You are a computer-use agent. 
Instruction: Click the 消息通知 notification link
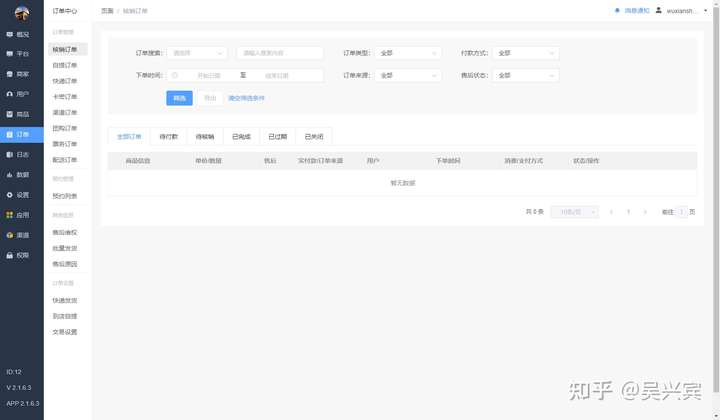click(637, 11)
